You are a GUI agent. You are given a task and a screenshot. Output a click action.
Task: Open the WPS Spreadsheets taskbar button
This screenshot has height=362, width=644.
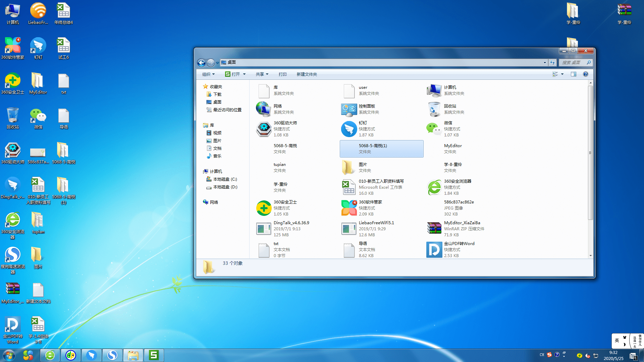coord(154,355)
